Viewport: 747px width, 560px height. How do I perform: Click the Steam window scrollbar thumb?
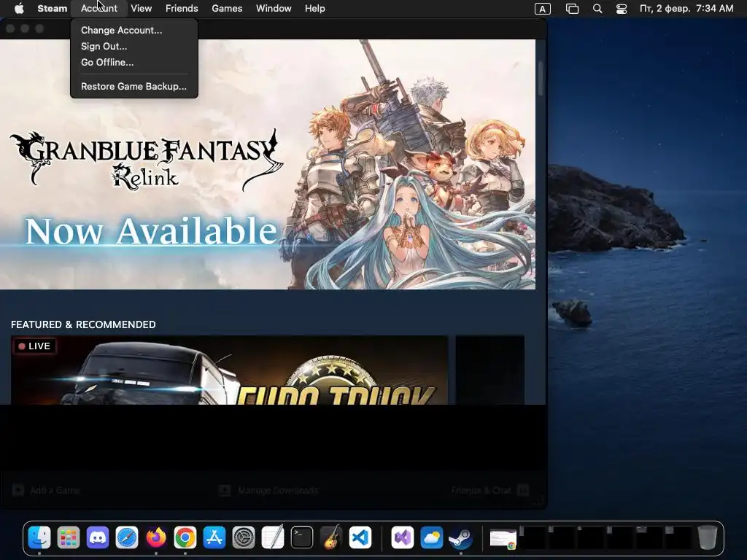click(541, 79)
